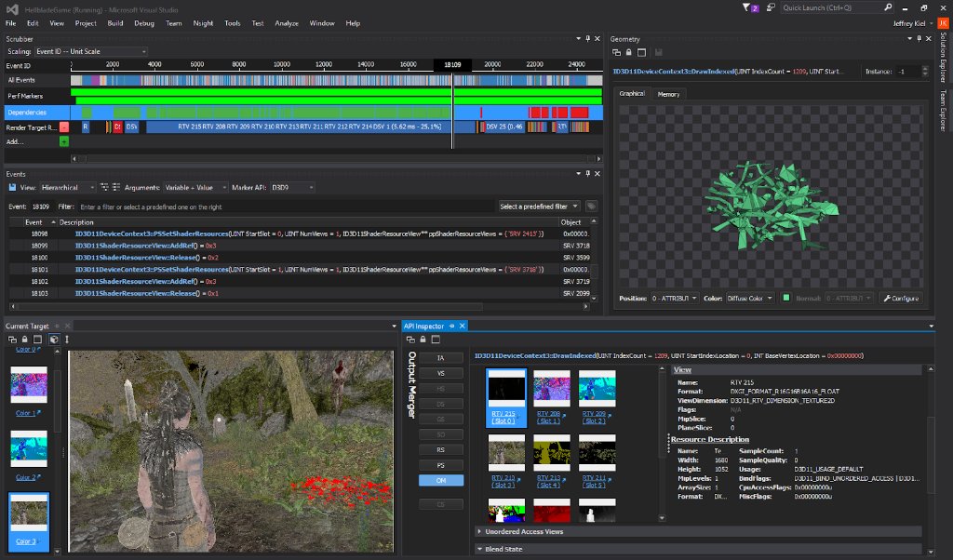
Task: Click the window-frame icon in the Current Target toolbar
Action: click(x=37, y=340)
